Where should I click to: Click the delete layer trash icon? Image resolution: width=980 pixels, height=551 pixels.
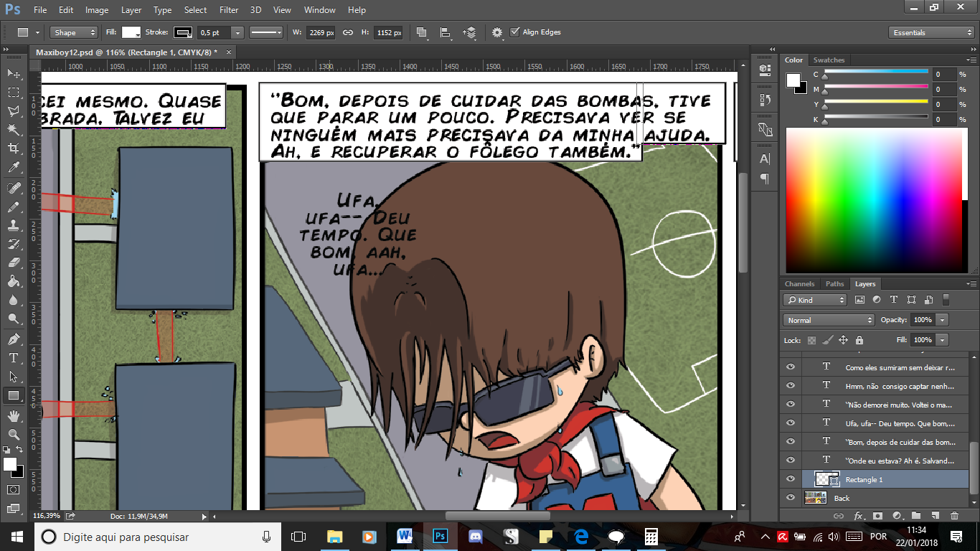pyautogui.click(x=953, y=515)
